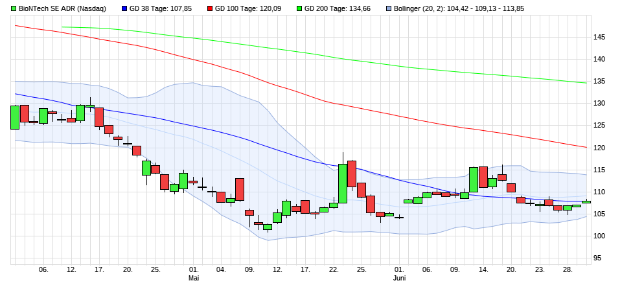The height and width of the screenshot is (285, 644).
Task: Click the '14.' date label in Juni
Action: (x=484, y=270)
